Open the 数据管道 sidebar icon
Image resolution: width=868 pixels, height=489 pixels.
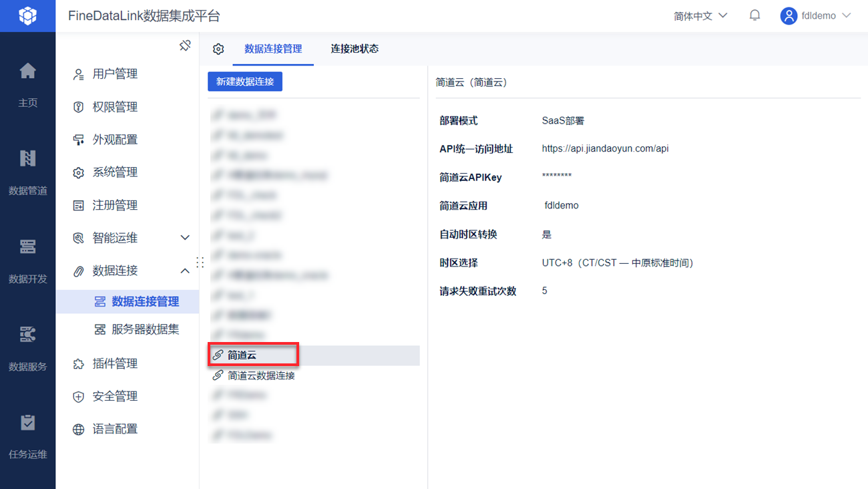coord(27,158)
